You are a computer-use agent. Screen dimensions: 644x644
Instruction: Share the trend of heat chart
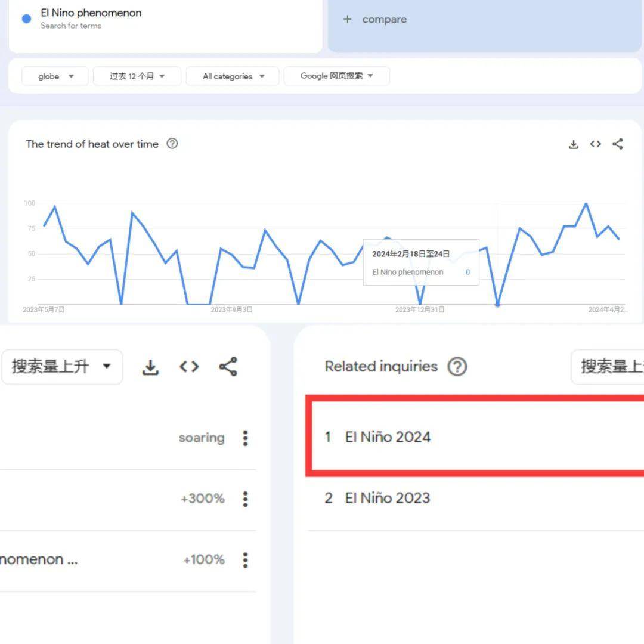(618, 144)
